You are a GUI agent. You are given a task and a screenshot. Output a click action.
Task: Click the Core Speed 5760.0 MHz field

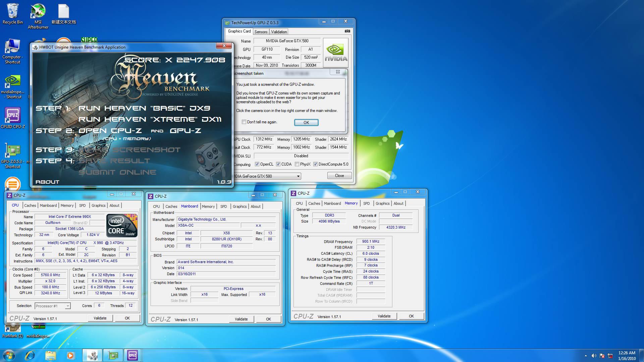coord(50,275)
